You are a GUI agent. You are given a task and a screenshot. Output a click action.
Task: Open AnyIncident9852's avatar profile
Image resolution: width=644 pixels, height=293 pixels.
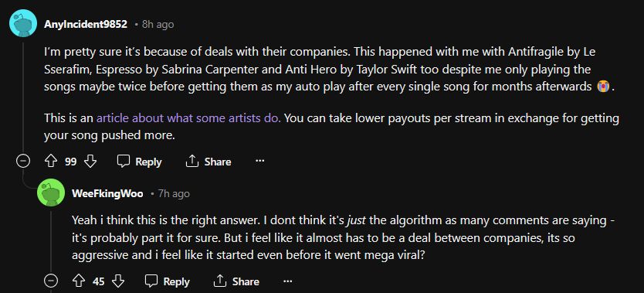(x=23, y=23)
